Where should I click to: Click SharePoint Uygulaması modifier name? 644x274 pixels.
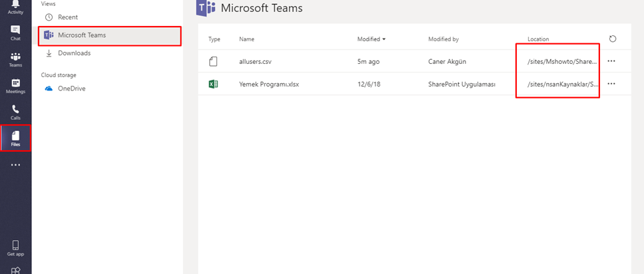[462, 84]
